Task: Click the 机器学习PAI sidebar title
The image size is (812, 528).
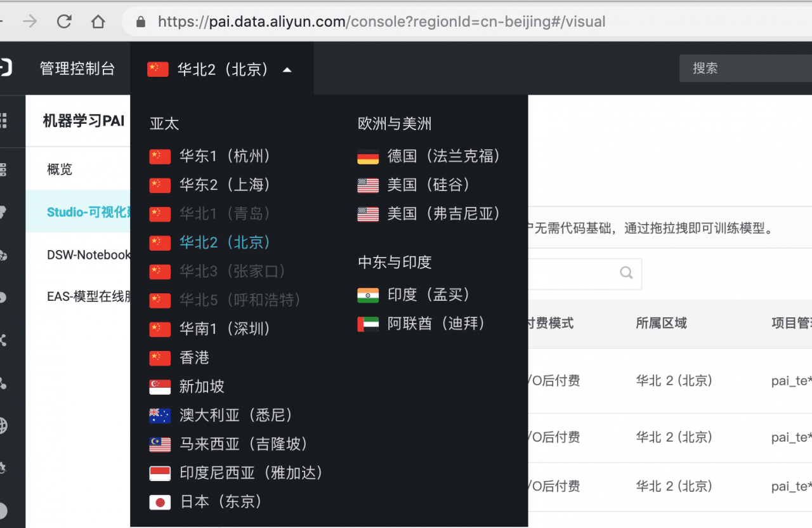Action: click(x=84, y=121)
